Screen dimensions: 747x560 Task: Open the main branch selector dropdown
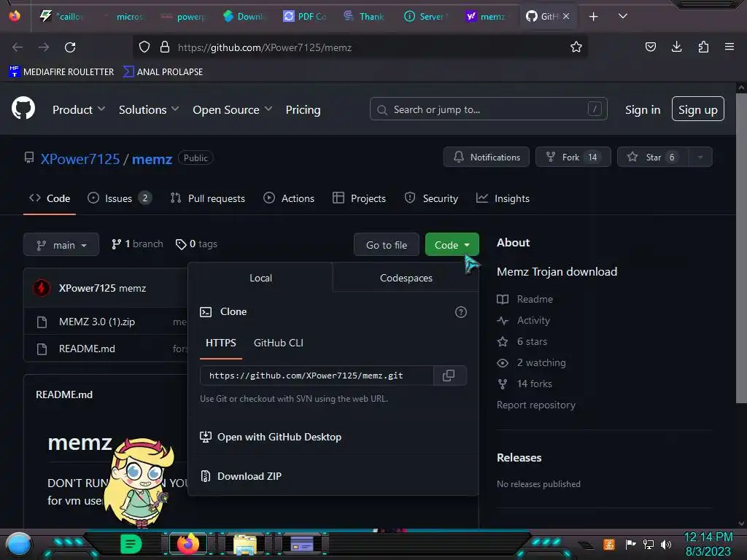[x=61, y=245]
